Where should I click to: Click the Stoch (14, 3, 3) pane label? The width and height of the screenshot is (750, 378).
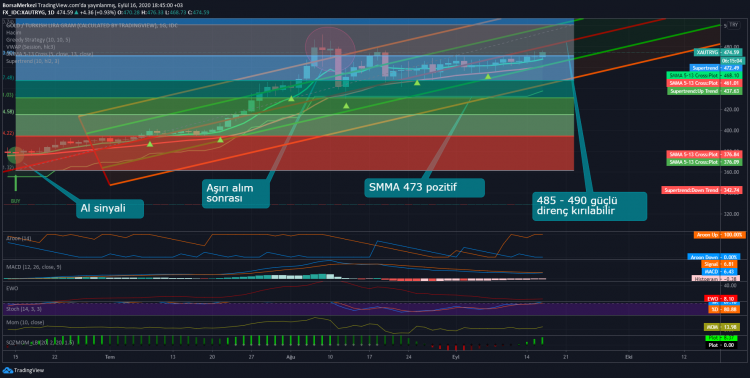point(24,310)
